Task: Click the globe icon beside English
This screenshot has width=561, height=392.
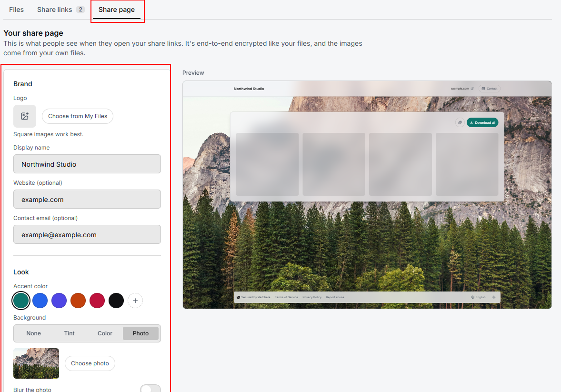Action: click(x=472, y=297)
